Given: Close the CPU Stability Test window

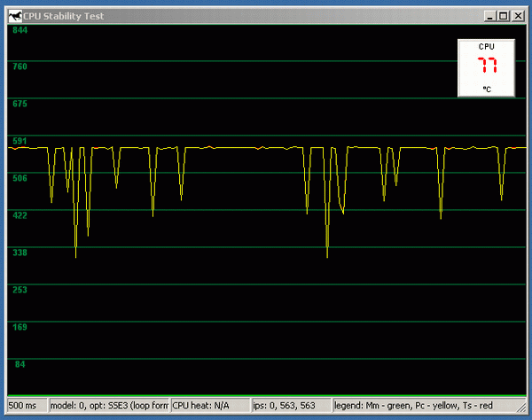Looking at the screenshot, I should click(518, 14).
